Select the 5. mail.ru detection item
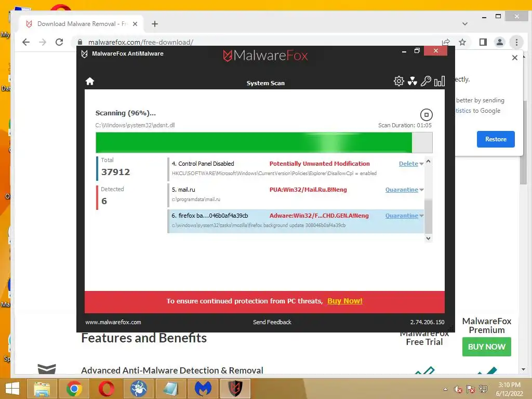Image resolution: width=532 pixels, height=399 pixels. coord(296,195)
